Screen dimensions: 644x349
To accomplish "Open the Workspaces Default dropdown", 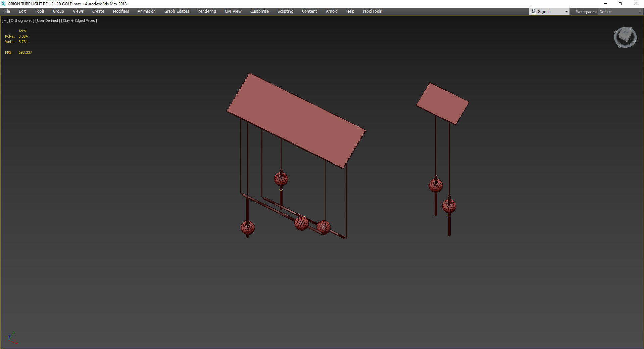I will click(x=620, y=12).
